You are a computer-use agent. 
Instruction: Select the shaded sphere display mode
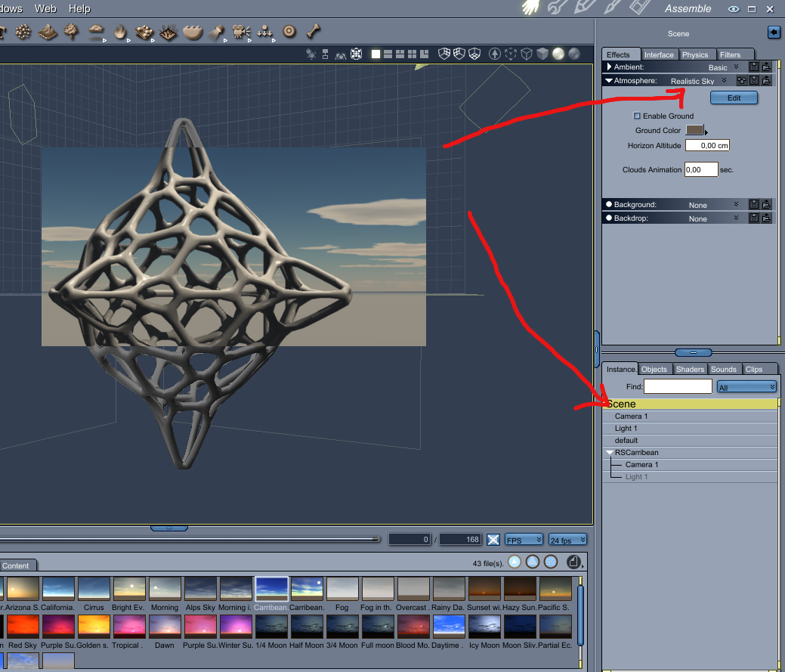[558, 54]
